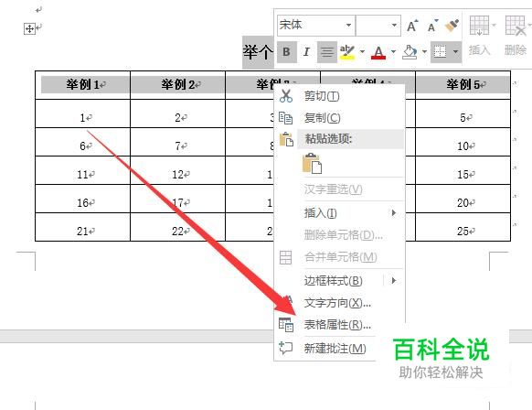532x410 pixels.
Task: Click the Format Painter brush icon
Action: pos(452,26)
